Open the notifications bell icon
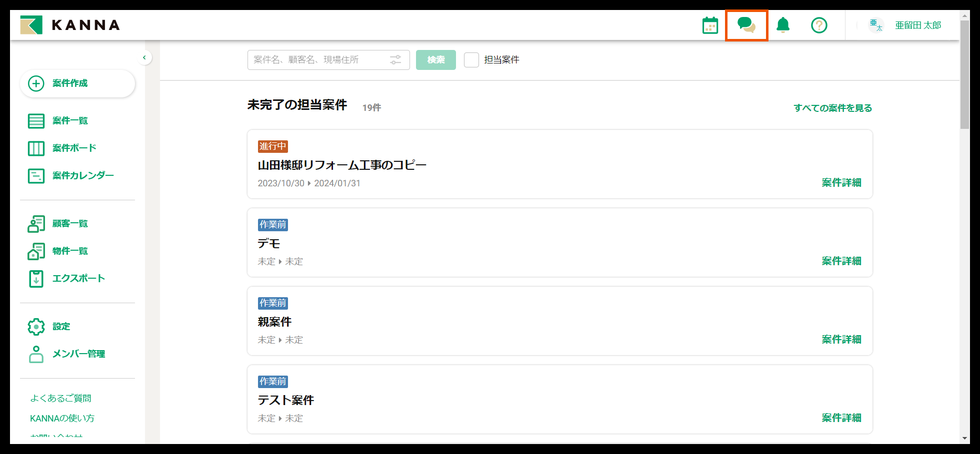Image resolution: width=980 pixels, height=454 pixels. click(x=782, y=25)
